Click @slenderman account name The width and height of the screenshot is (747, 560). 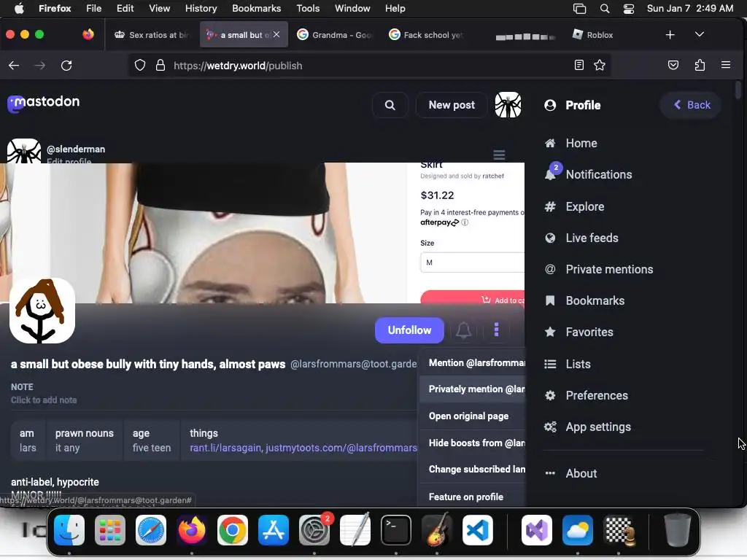click(76, 149)
